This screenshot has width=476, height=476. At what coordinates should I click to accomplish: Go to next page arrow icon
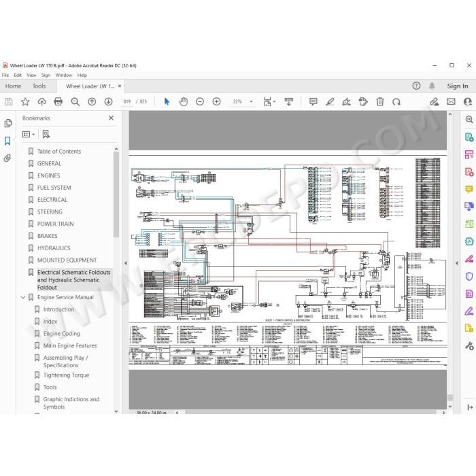(108, 102)
